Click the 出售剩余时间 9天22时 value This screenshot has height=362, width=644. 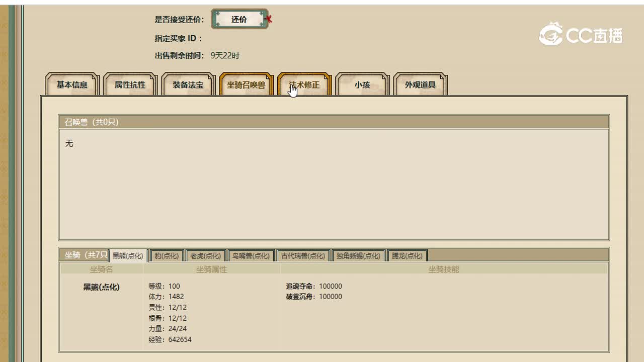225,56
